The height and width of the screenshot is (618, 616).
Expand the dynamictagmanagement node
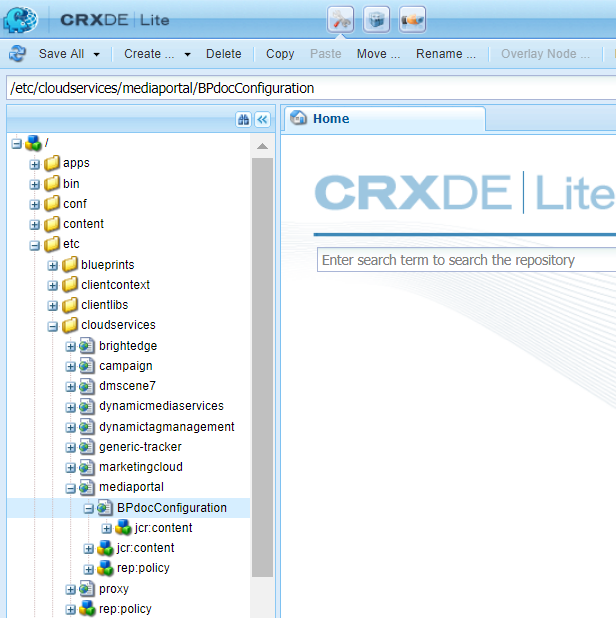click(x=71, y=428)
